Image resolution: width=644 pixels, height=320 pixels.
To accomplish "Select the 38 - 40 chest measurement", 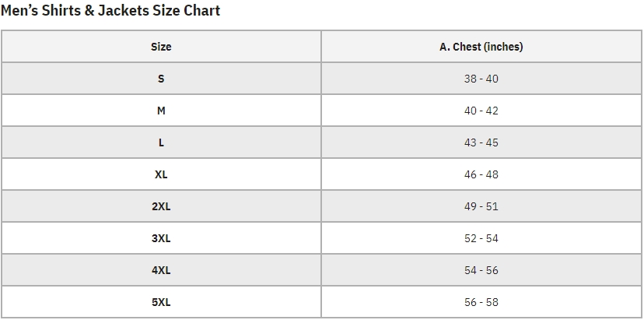I will pos(481,79).
